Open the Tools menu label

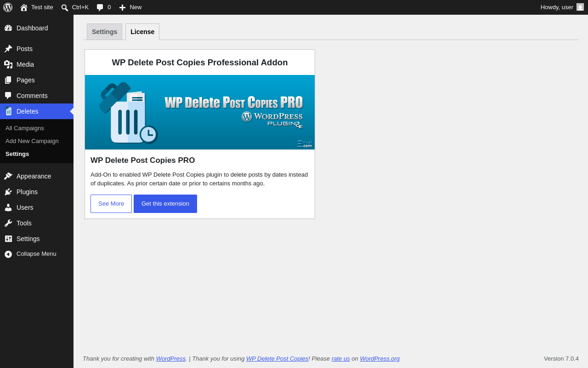24,223
